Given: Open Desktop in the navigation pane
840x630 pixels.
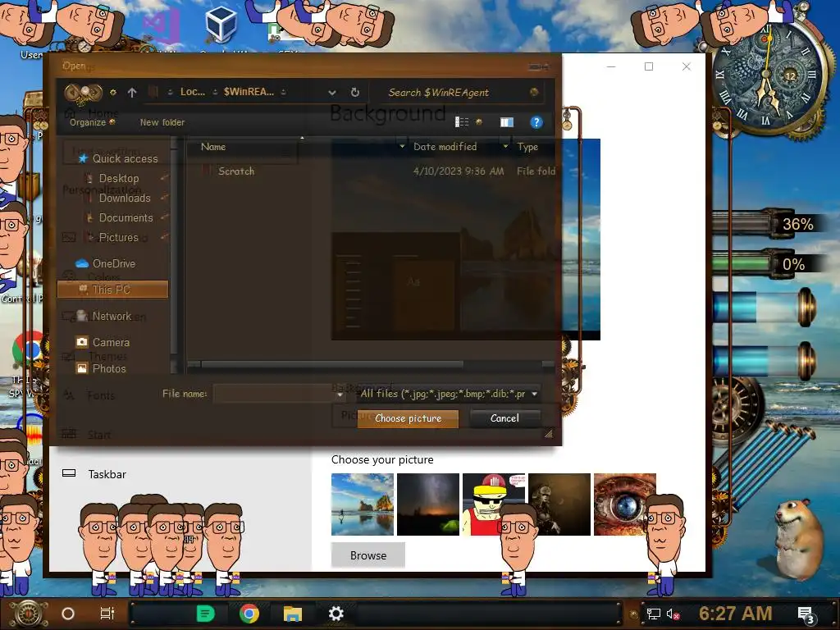Looking at the screenshot, I should [x=118, y=178].
